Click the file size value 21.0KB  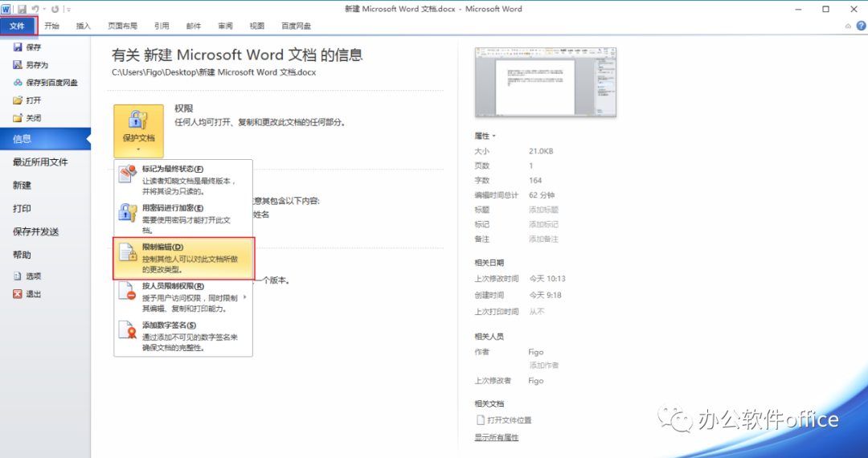541,151
